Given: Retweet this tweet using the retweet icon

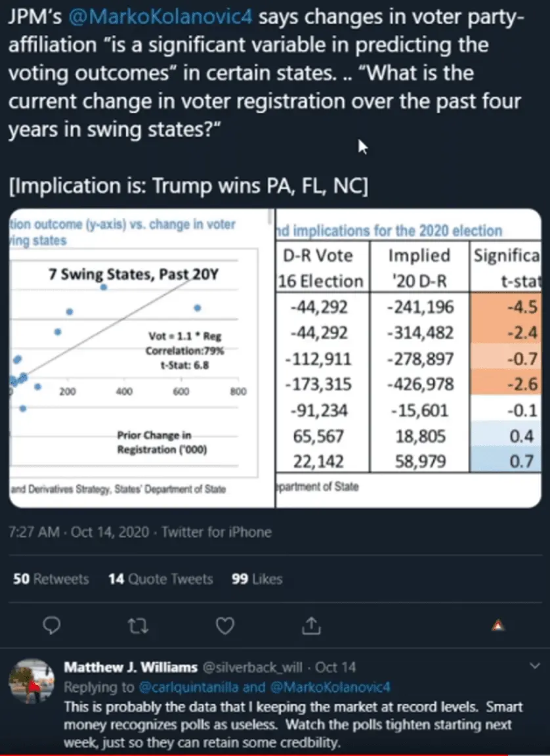Looking at the screenshot, I should (137, 627).
